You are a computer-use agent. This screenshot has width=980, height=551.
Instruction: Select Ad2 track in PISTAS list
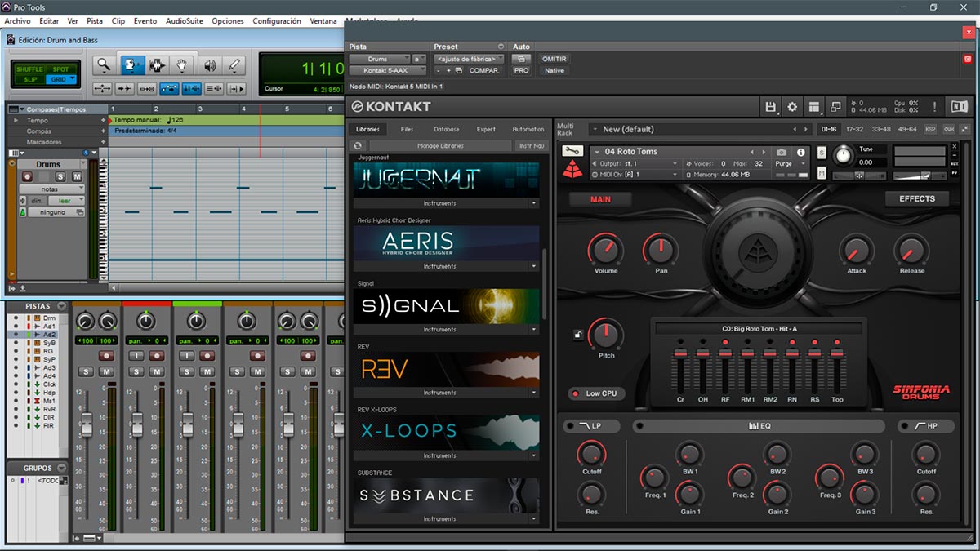[50, 335]
